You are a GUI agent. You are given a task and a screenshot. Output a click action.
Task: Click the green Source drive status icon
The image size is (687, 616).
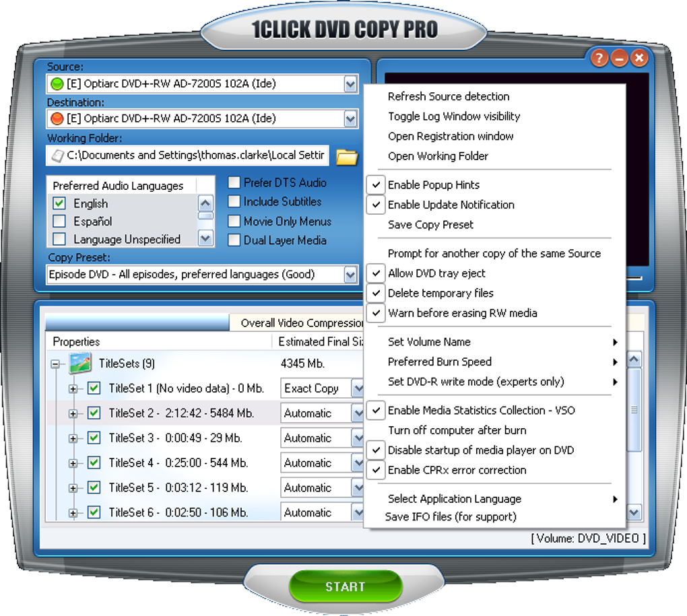[57, 83]
